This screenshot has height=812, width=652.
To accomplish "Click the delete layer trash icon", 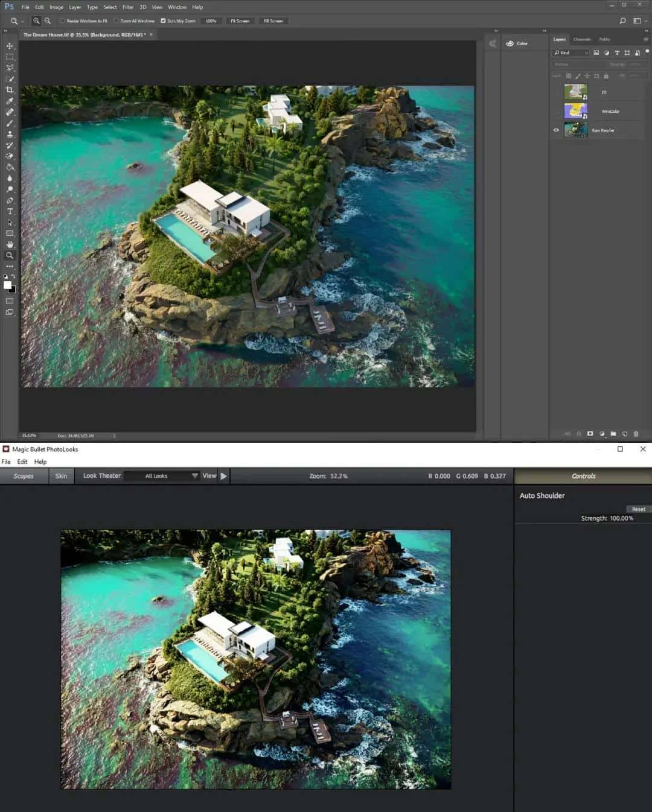I will [636, 433].
